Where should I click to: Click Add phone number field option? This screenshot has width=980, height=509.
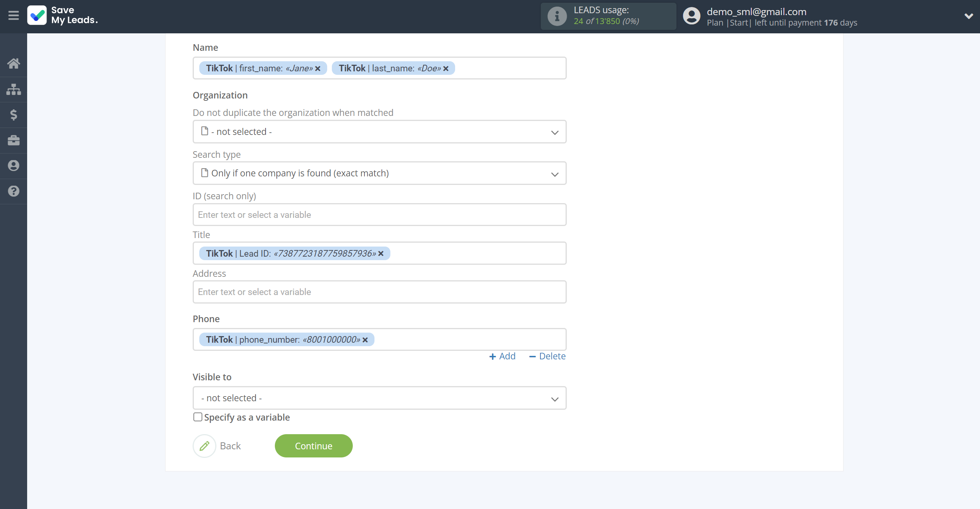click(502, 356)
